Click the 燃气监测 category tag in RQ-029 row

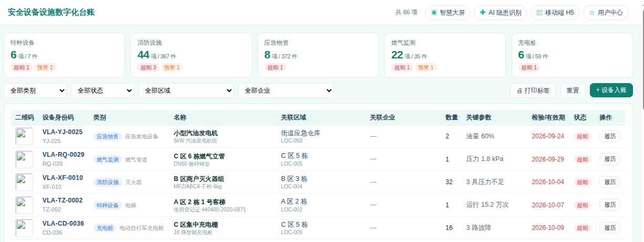tap(108, 159)
